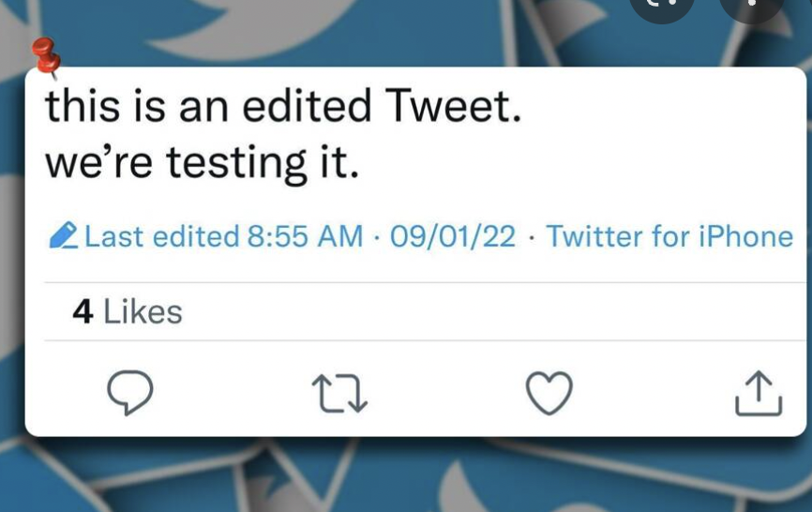Click the "8:55 AM" timestamp
Image resolution: width=812 pixels, height=512 pixels.
pyautogui.click(x=305, y=236)
